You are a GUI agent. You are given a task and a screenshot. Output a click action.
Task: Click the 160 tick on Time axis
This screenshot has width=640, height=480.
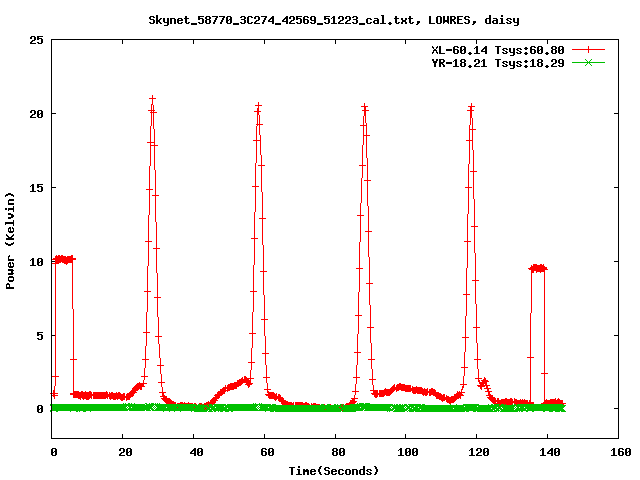(621, 452)
